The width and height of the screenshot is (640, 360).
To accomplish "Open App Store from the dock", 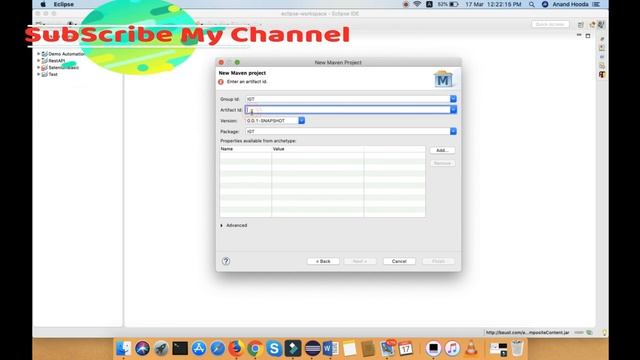I will click(199, 348).
